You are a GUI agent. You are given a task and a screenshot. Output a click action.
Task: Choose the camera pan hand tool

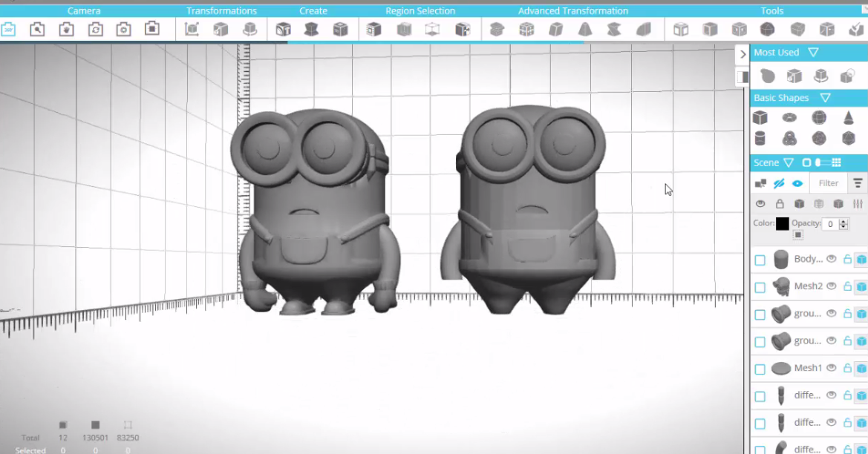tap(66, 30)
